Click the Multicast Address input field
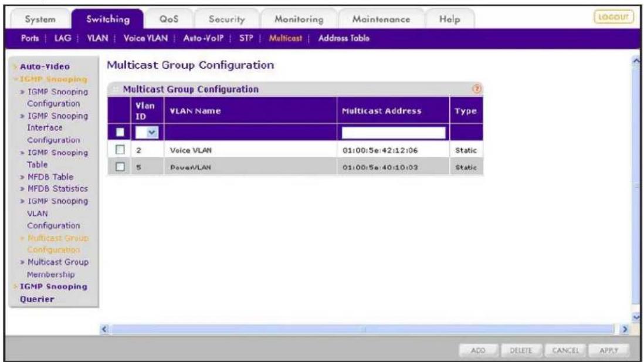Screen dimensions: 644x362 [x=394, y=133]
